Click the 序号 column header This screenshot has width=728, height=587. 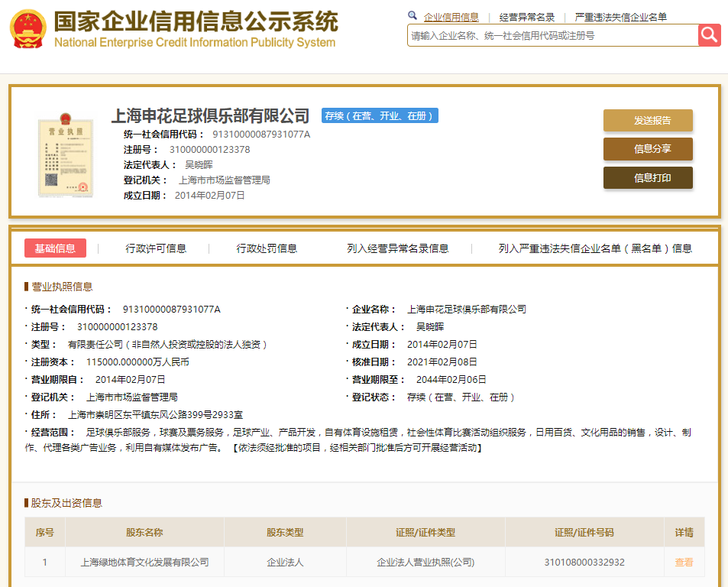click(45, 532)
